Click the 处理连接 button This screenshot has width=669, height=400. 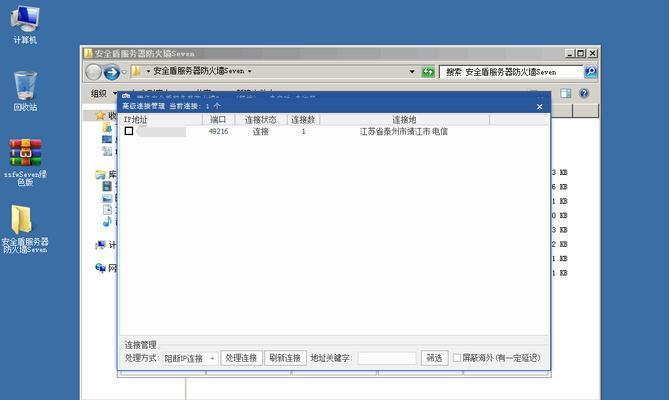[241, 358]
